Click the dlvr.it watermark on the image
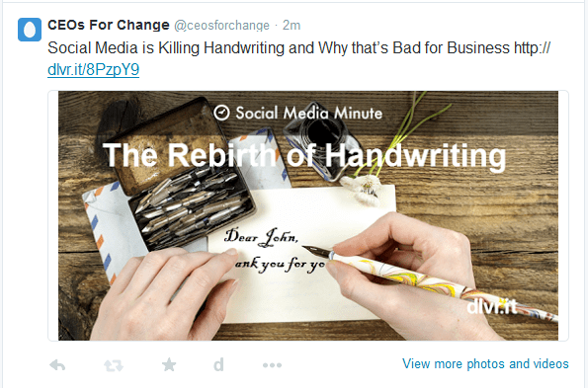 [x=492, y=307]
